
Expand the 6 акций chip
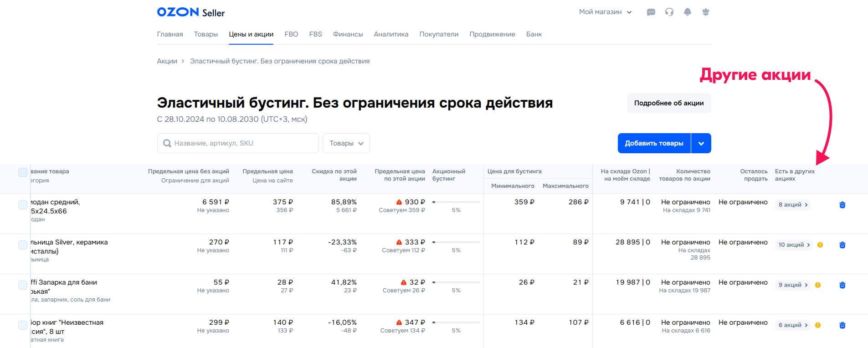[x=793, y=325]
